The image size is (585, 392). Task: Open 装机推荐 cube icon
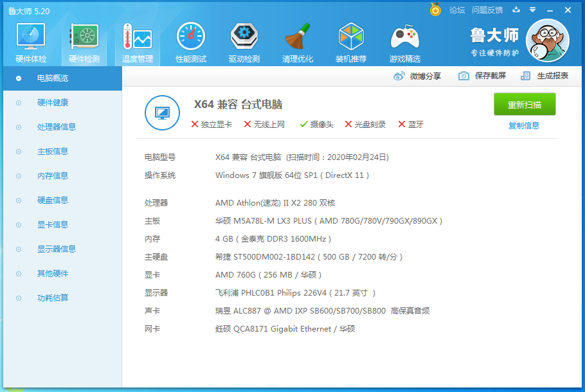351,36
